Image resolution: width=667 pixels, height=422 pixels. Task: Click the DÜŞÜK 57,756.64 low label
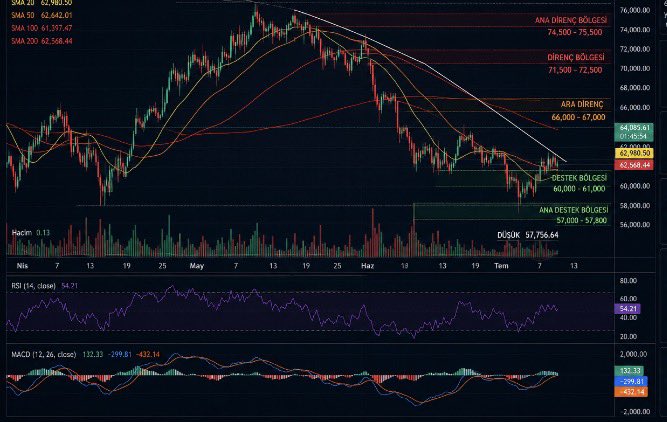coord(528,235)
